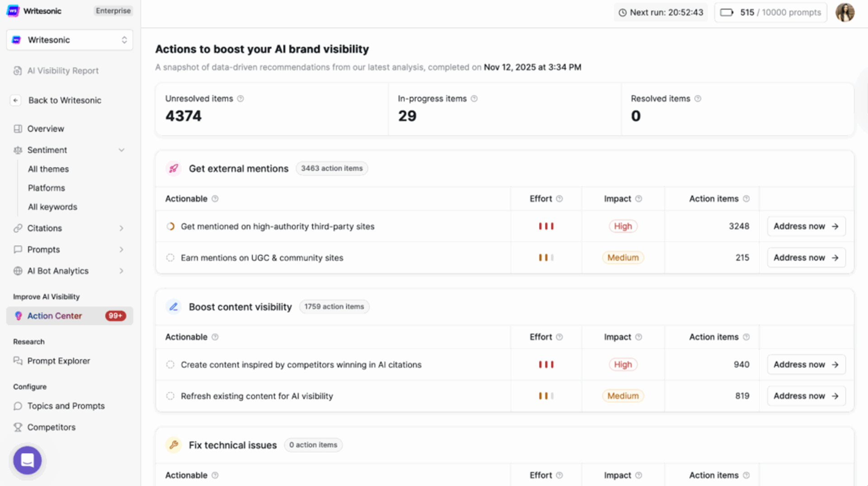Screen dimensions: 868x486
Task: Click the In-progress items help icon
Action: click(x=474, y=99)
